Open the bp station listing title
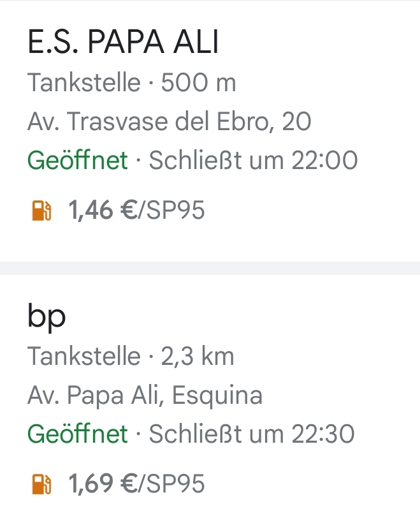Viewport: 420px width, 525px height. click(x=47, y=317)
